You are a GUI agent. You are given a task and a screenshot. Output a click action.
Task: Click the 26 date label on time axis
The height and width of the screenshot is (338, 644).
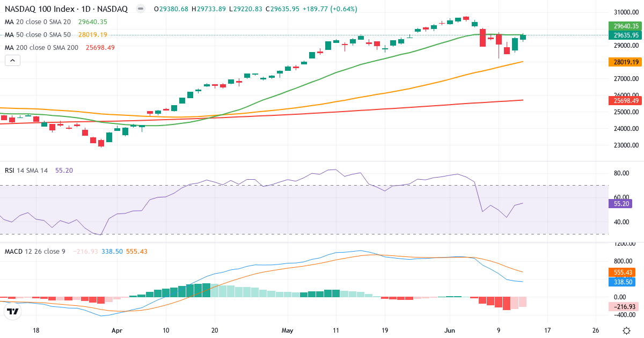[596, 331]
